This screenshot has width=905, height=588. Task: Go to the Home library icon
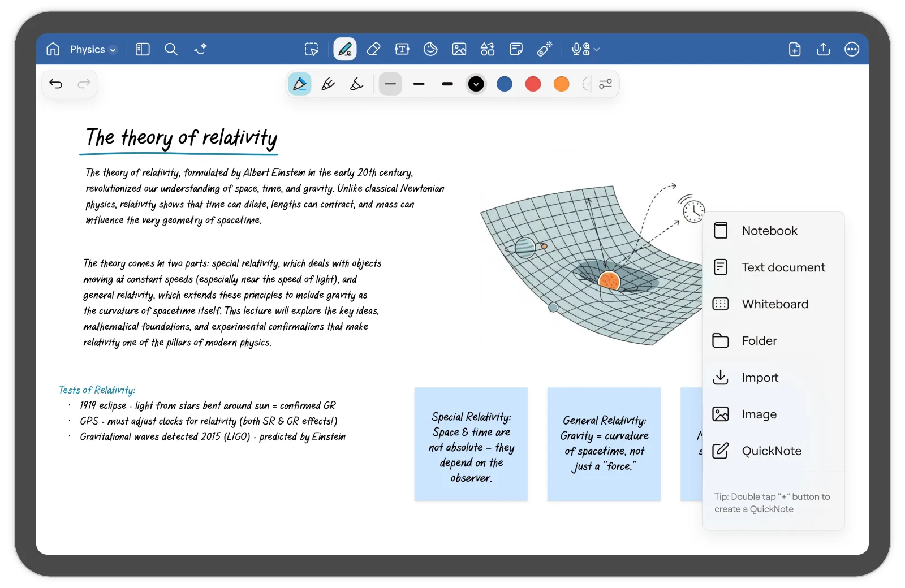click(53, 49)
